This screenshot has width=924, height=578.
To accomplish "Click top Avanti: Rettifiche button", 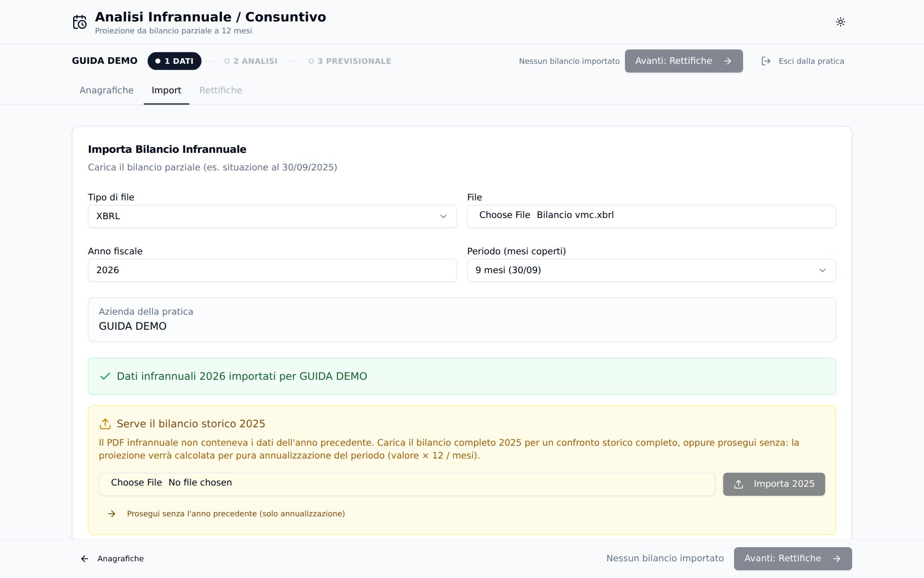I will pos(684,61).
